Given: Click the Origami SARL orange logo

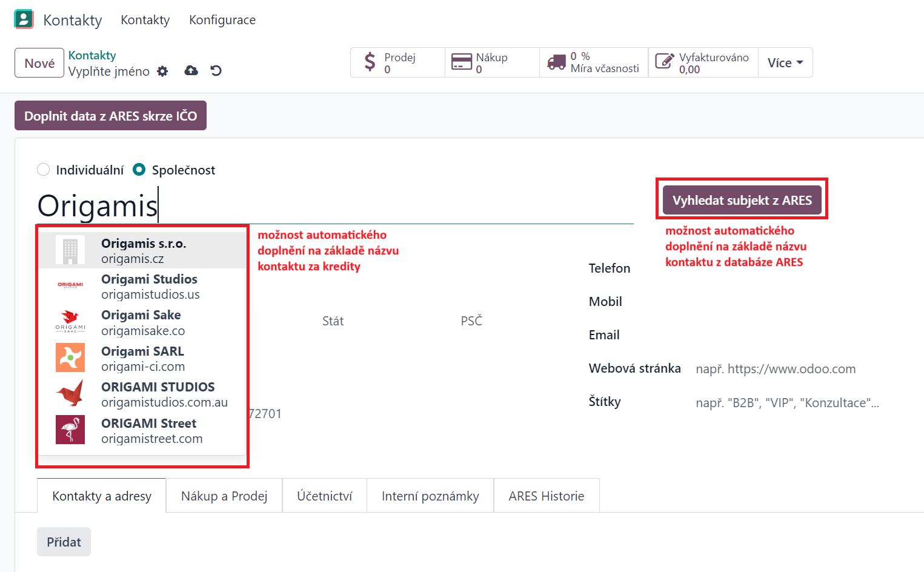Looking at the screenshot, I should click(70, 358).
